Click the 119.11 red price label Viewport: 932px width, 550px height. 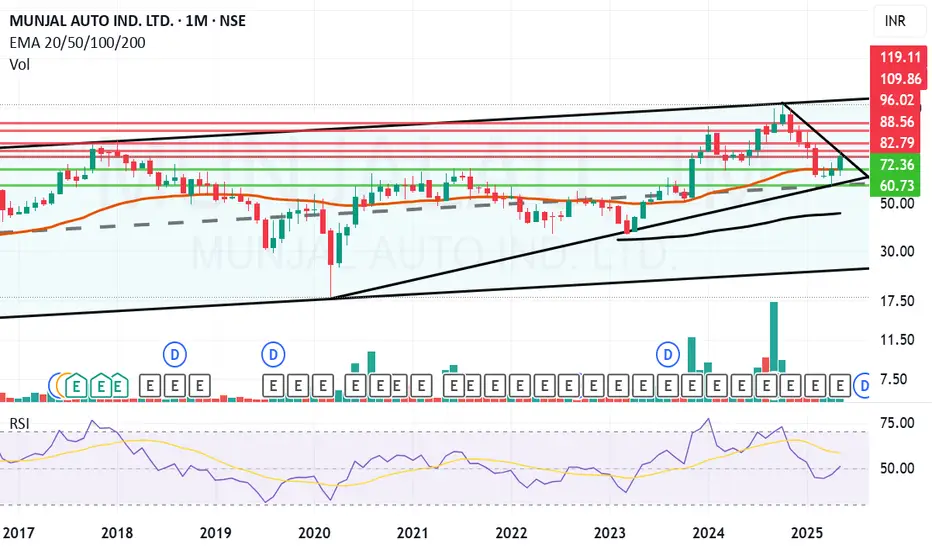pos(900,57)
